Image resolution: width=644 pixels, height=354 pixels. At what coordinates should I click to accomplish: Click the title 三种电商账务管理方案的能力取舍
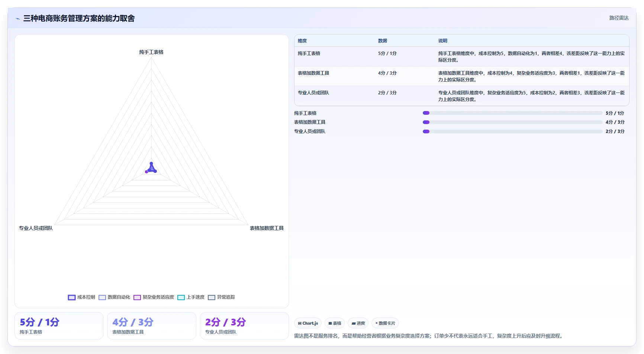(x=79, y=19)
